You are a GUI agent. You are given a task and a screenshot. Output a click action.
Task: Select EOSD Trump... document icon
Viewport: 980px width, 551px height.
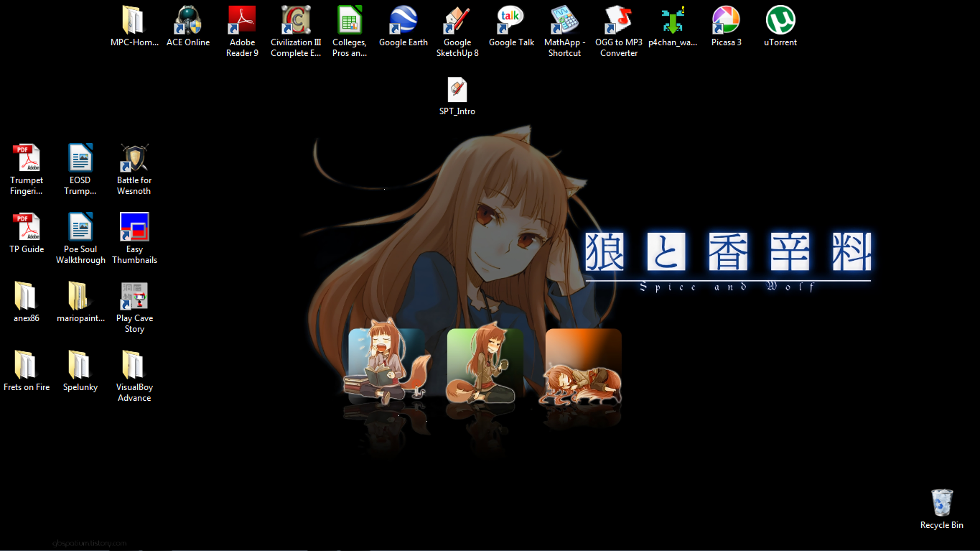pos(80,158)
